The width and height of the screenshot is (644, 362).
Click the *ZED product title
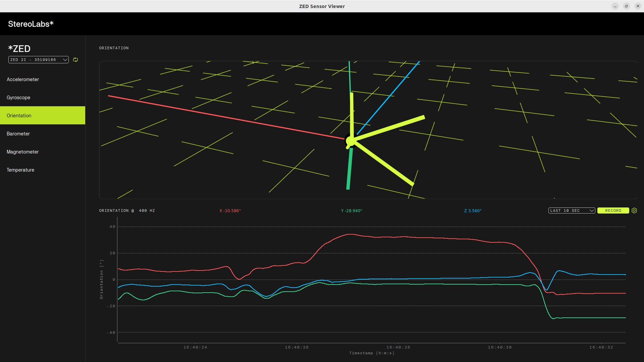click(19, 49)
